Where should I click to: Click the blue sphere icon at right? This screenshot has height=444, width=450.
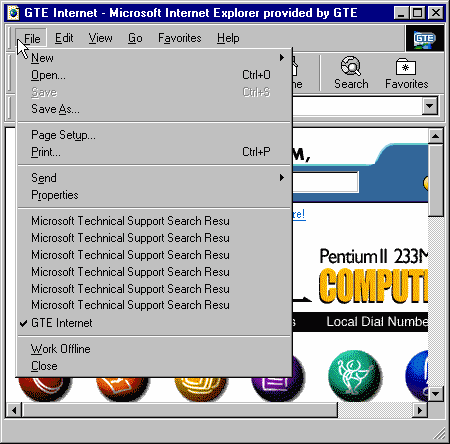[417, 375]
